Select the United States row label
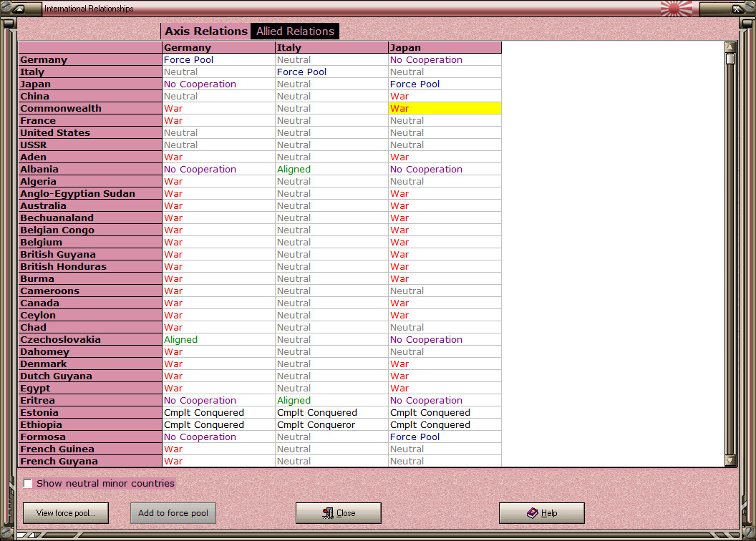The image size is (756, 541). tap(90, 133)
